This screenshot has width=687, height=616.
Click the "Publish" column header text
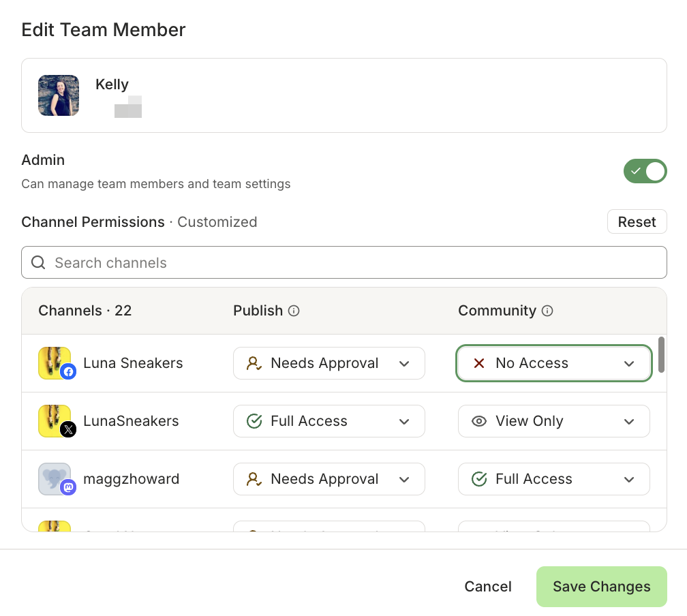tap(258, 311)
